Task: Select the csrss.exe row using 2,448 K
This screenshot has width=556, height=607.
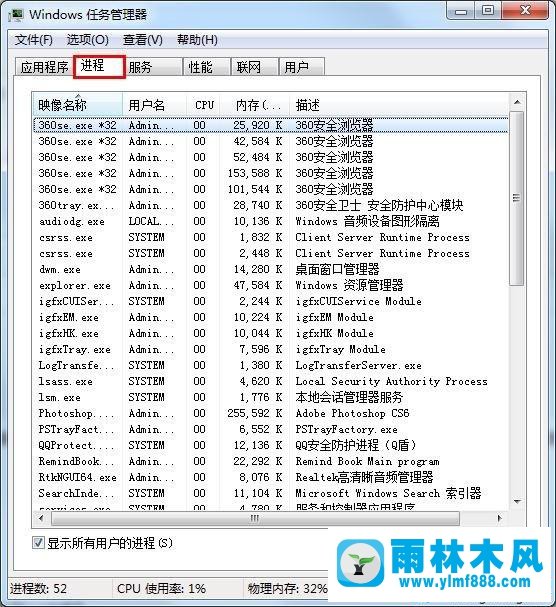Action: [271, 253]
